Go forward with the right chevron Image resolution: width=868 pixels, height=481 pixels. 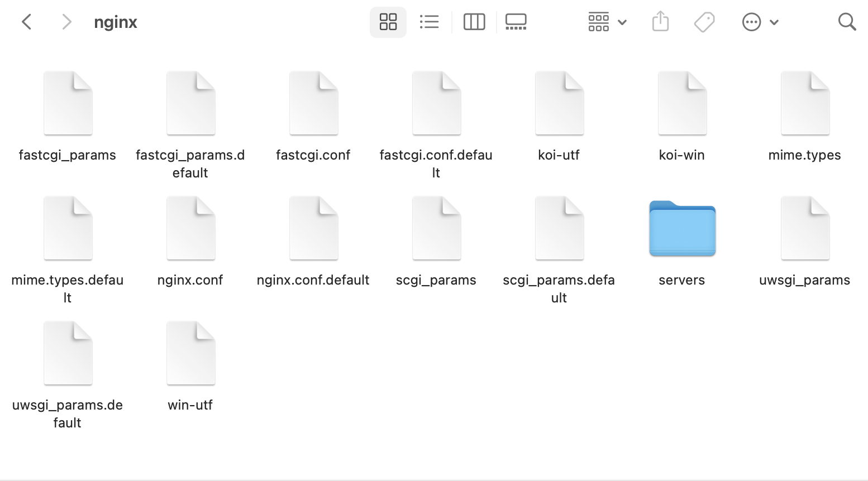pos(66,22)
